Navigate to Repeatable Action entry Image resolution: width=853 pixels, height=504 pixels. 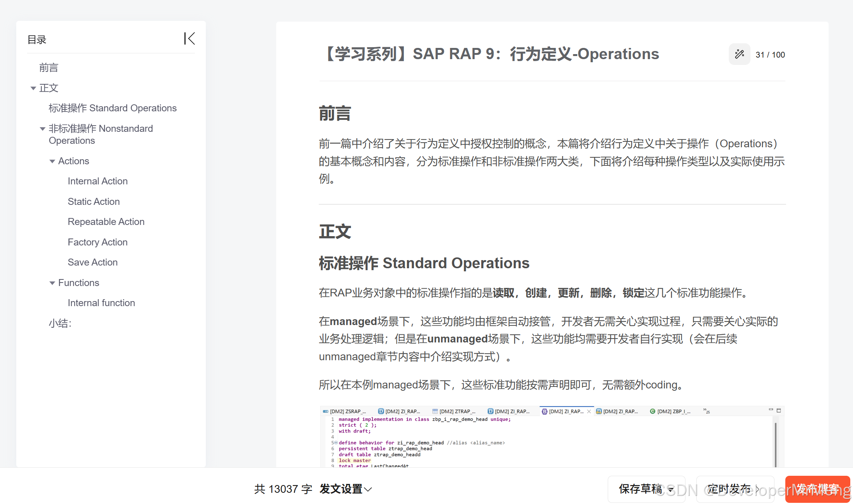pos(106,222)
